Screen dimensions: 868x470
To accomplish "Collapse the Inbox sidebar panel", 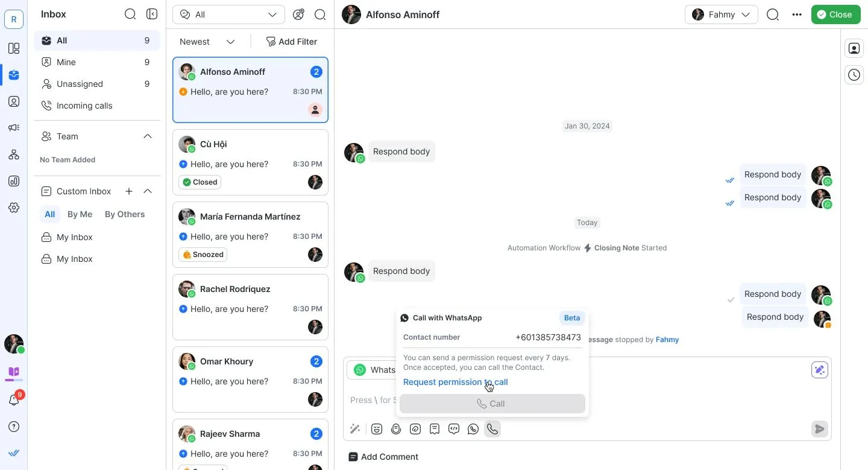I will click(152, 14).
